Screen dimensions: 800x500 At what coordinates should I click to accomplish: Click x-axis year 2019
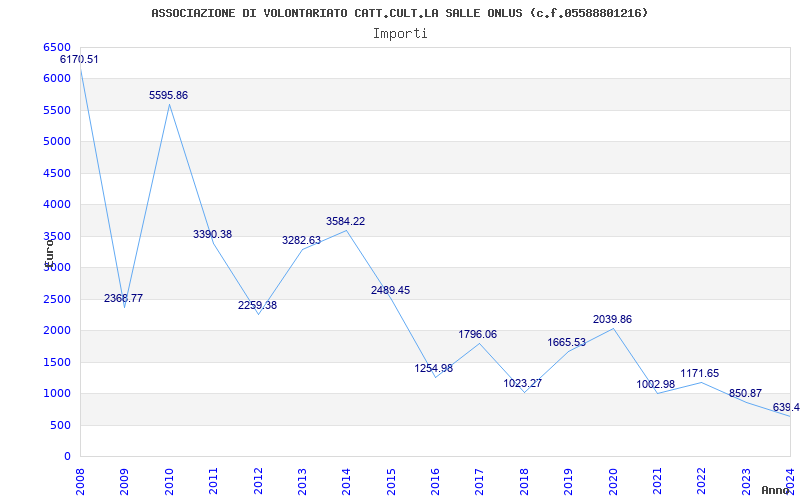[x=568, y=481]
